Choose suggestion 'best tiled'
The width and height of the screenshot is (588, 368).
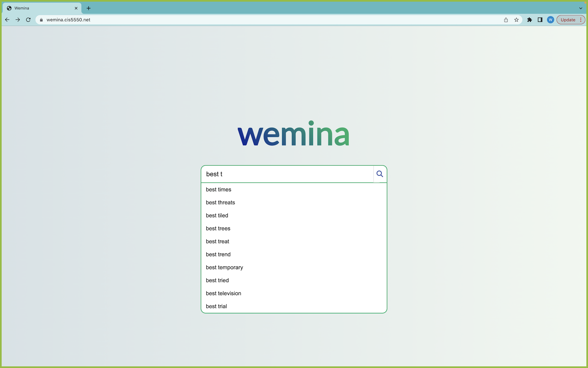294,216
